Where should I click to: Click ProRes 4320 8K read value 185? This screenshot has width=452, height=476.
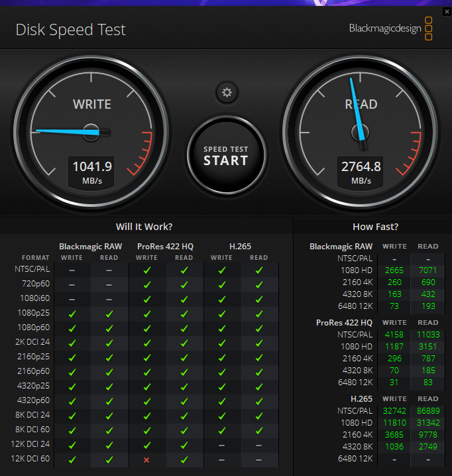(428, 371)
